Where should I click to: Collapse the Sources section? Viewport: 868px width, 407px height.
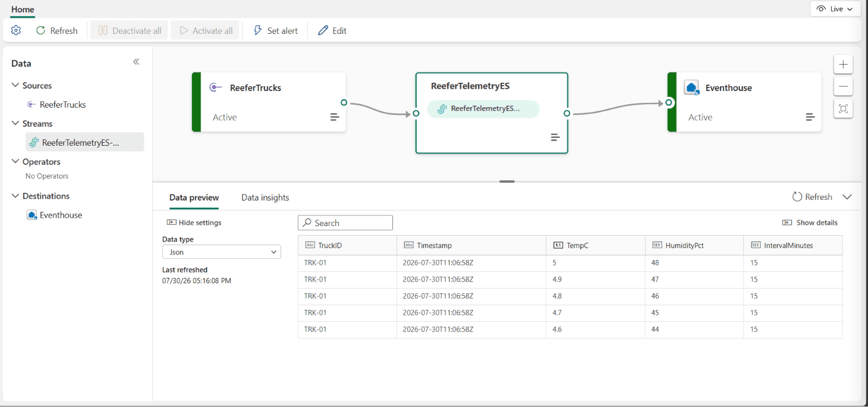click(x=15, y=85)
